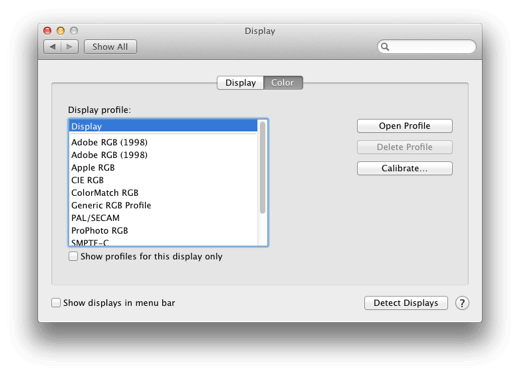Select CIE RGB profile

[163, 180]
